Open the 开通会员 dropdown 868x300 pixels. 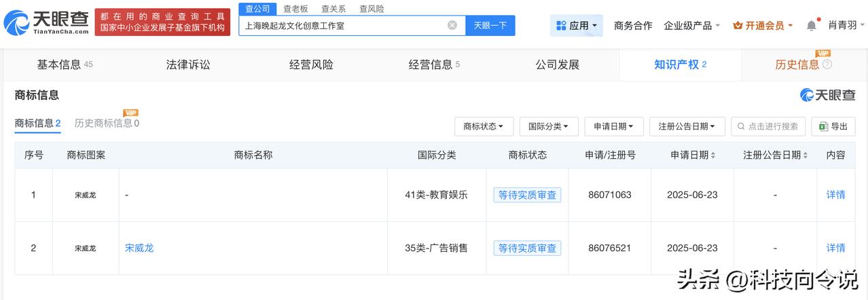click(x=763, y=25)
